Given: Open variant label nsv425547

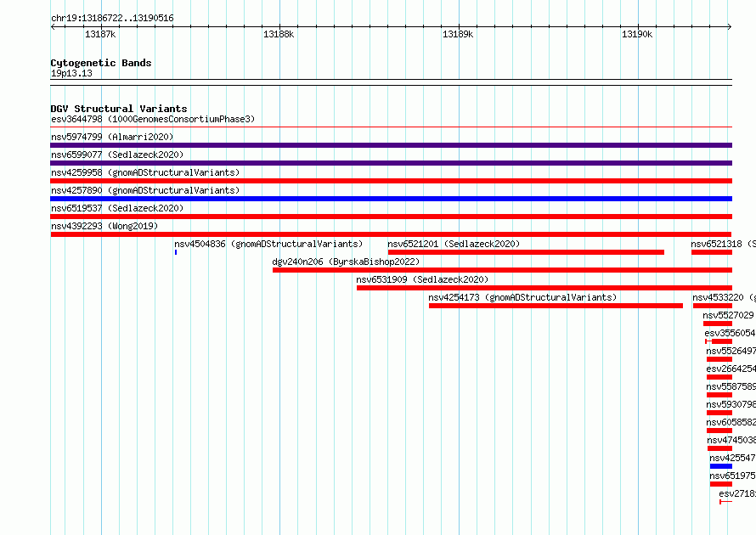Looking at the screenshot, I should coord(732,458).
